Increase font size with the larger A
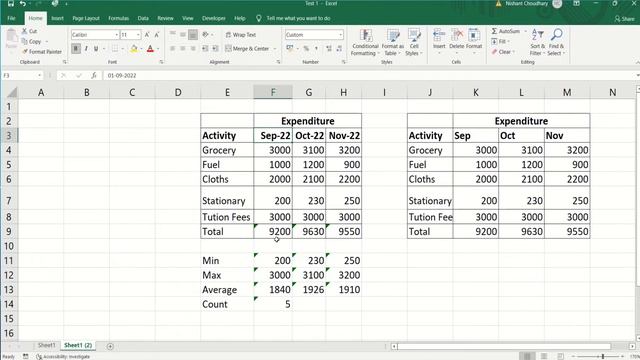The width and height of the screenshot is (640, 360). point(147,35)
